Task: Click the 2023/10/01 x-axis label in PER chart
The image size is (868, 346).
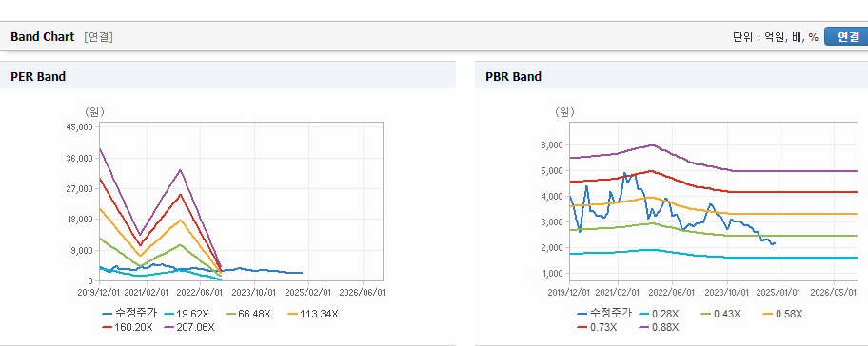Action: click(x=254, y=292)
